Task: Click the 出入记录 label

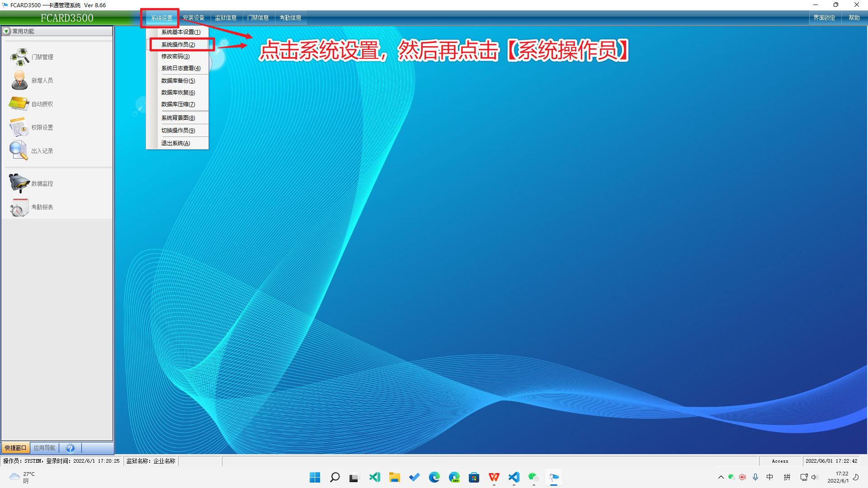Action: point(42,151)
